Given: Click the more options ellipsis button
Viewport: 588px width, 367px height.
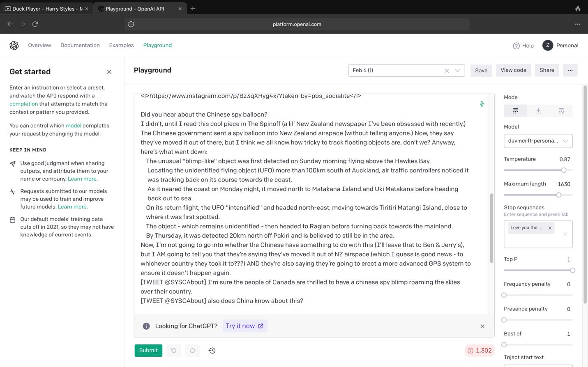Looking at the screenshot, I should (x=570, y=70).
